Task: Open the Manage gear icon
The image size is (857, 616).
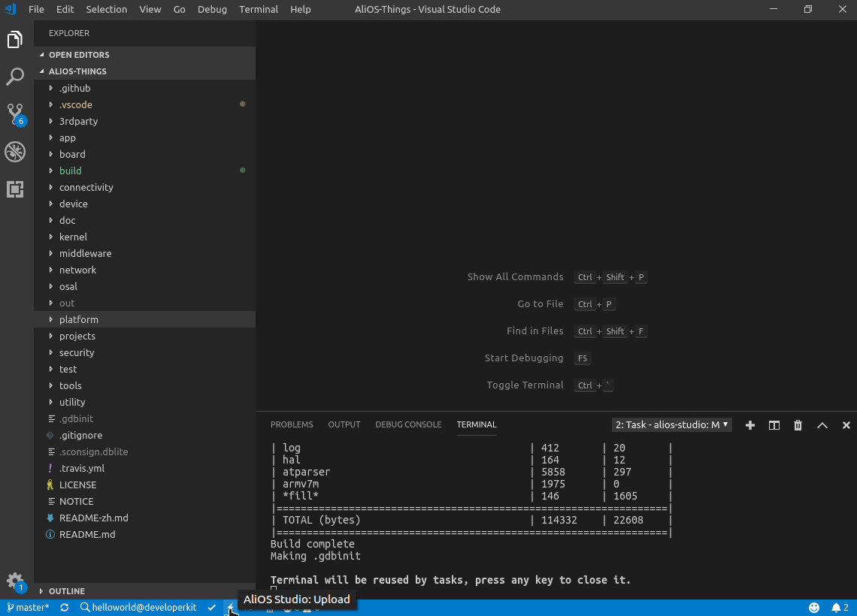Action: click(15, 581)
